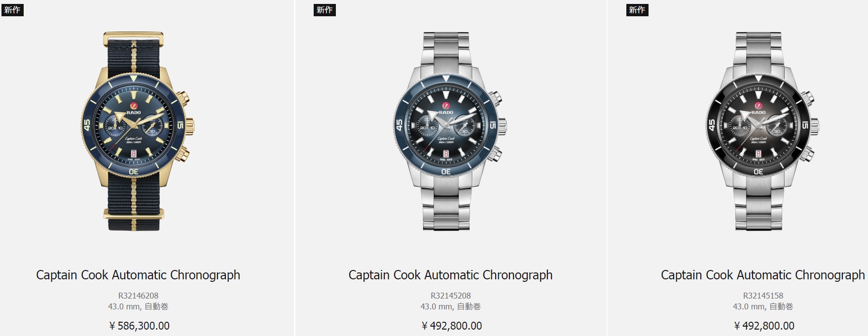Click the 43.0 mm, 自動巻 text under R32145208
The height and width of the screenshot is (336, 868).
coord(450,306)
